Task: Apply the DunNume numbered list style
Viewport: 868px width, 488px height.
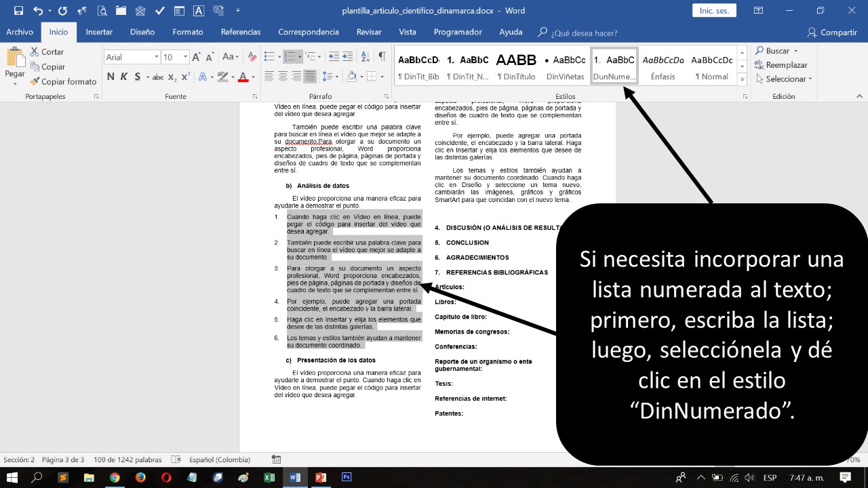Action: coord(614,66)
